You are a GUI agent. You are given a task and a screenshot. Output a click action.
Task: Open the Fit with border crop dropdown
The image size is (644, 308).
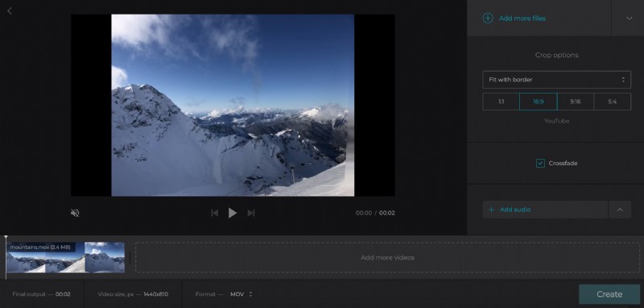[556, 80]
